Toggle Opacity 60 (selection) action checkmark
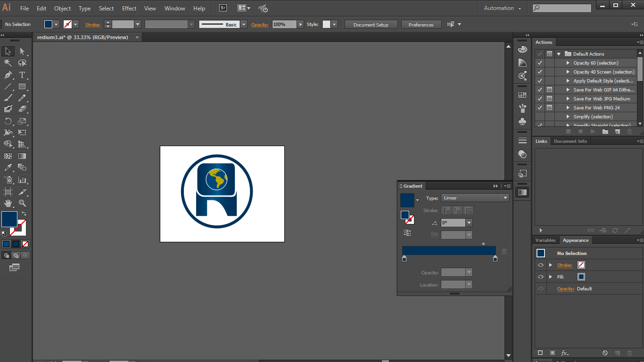Viewport: 644px width, 362px height. tap(540, 63)
